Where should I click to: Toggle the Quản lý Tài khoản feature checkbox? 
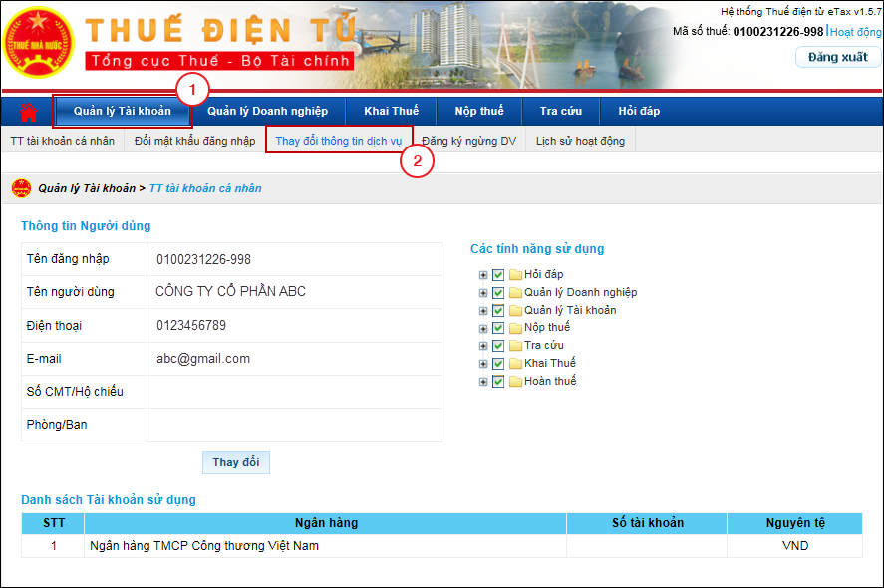click(498, 311)
